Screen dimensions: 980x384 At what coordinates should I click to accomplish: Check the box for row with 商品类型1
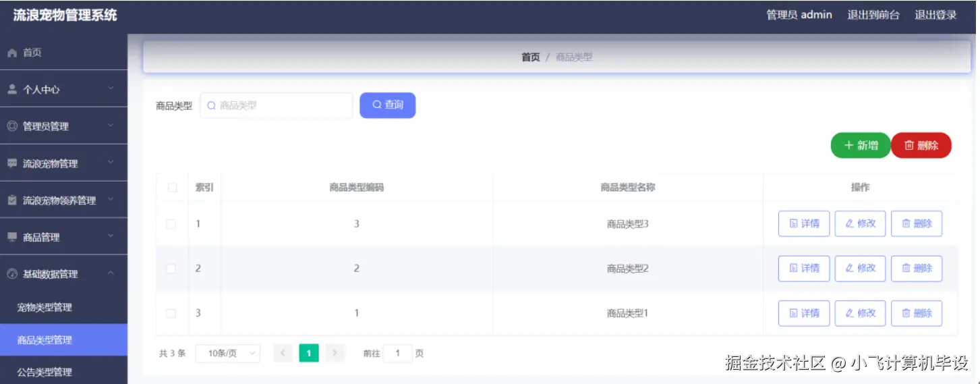(x=171, y=313)
